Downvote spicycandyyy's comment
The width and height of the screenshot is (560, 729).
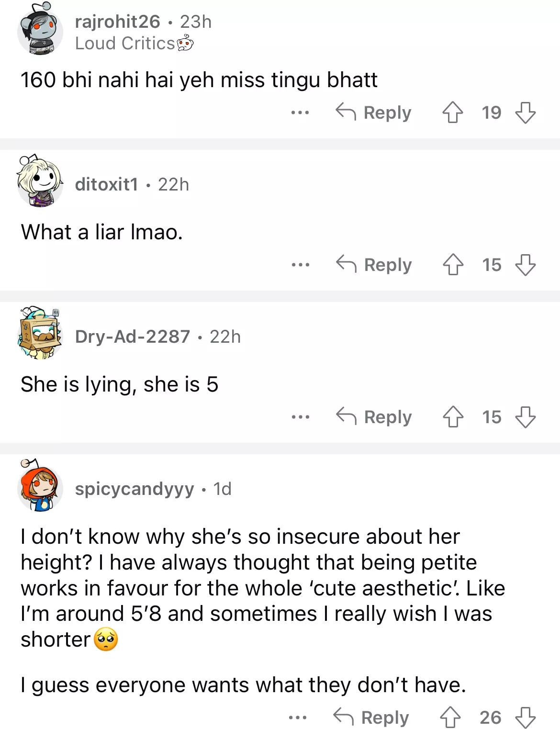pyautogui.click(x=525, y=718)
